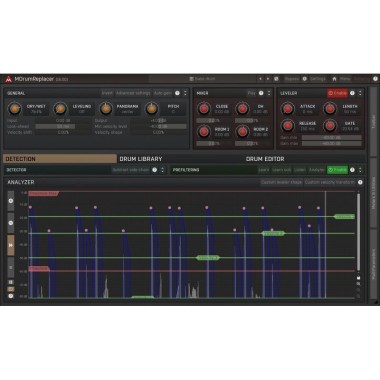Click the MeldaProduction logo icon
This screenshot has height=380, width=380.
(8, 79)
